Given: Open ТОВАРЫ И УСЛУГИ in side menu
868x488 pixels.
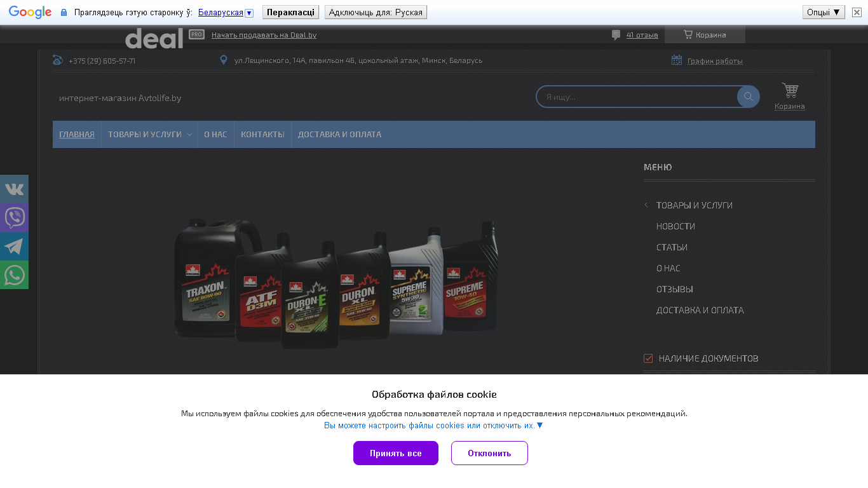Looking at the screenshot, I should pyautogui.click(x=695, y=205).
